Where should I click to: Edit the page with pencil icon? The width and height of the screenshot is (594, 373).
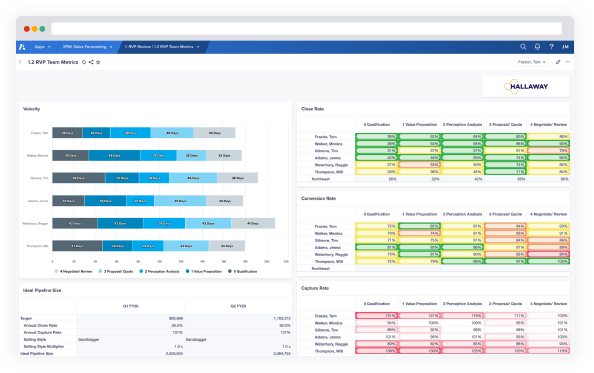click(558, 62)
